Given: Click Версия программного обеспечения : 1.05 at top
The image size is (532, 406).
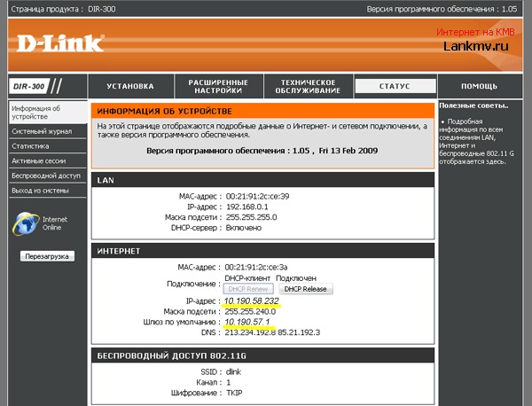Looking at the screenshot, I should [442, 9].
